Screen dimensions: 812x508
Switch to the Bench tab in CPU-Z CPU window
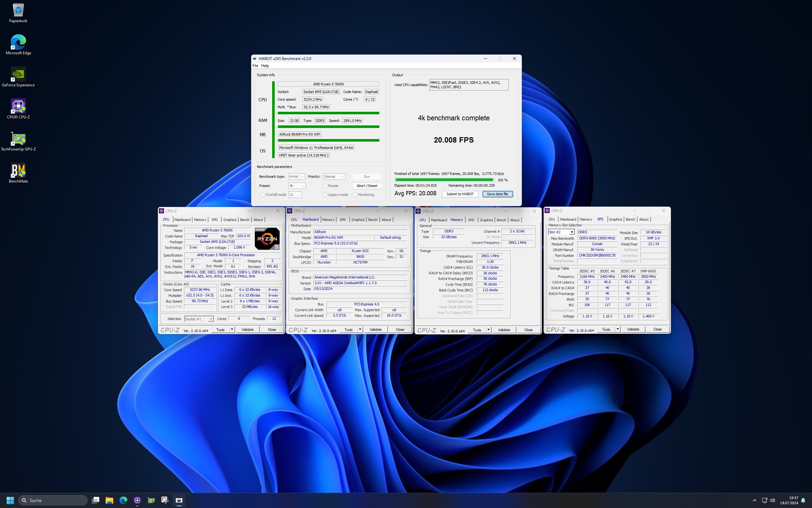[245, 220]
